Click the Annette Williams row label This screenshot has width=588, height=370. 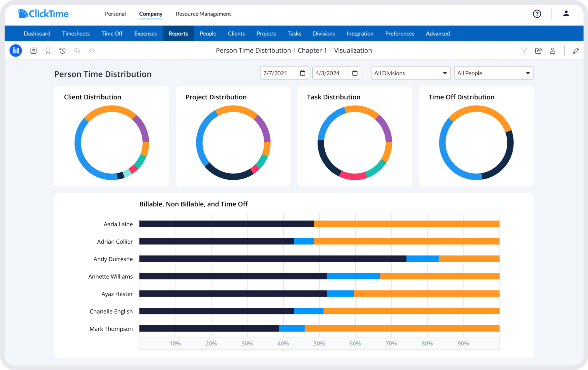[111, 277]
